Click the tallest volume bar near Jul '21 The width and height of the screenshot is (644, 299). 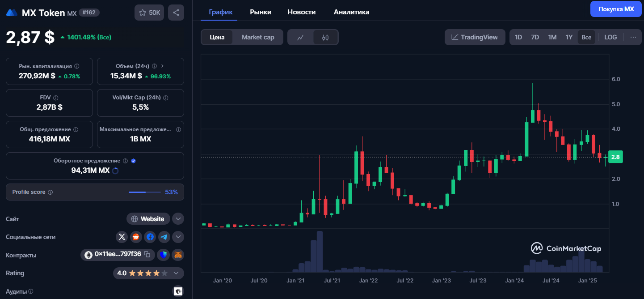coord(320,252)
